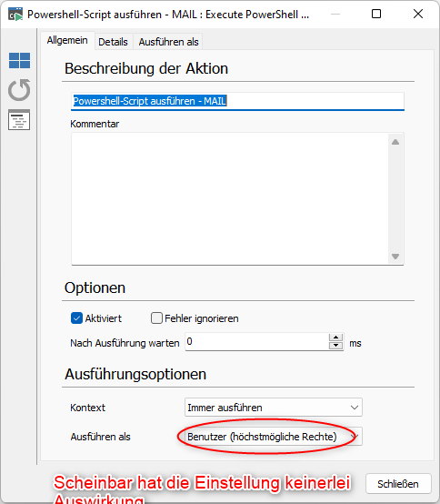
Task: Maximize the dialog window
Action: tap(376, 14)
